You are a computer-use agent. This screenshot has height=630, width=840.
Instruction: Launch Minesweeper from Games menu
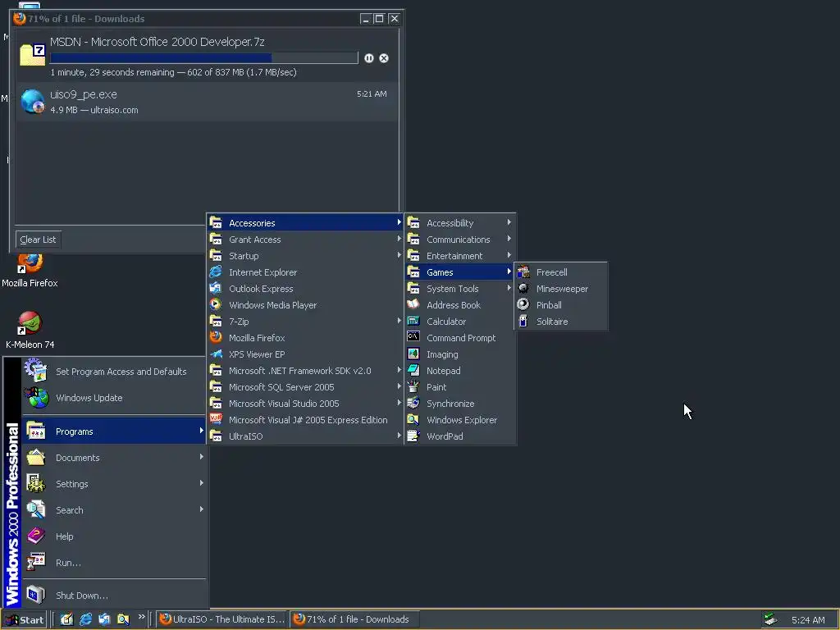561,289
